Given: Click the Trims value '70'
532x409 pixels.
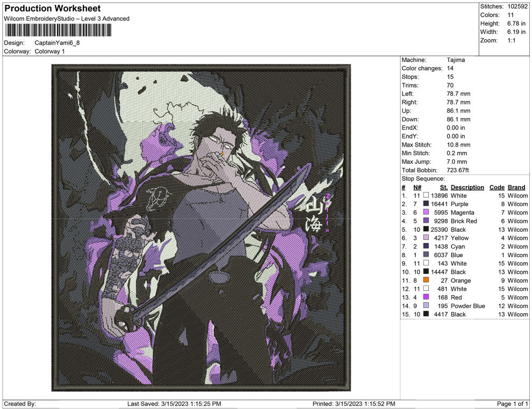Looking at the screenshot, I should (450, 85).
